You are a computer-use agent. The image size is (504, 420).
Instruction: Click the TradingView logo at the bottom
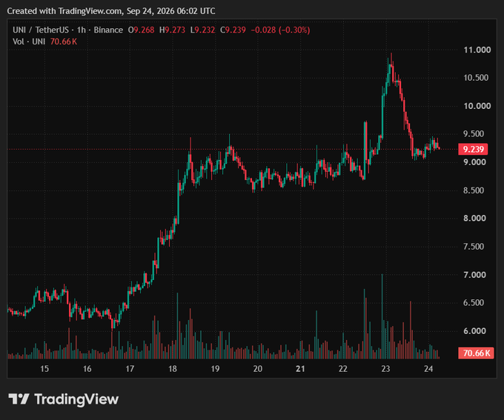click(x=63, y=399)
